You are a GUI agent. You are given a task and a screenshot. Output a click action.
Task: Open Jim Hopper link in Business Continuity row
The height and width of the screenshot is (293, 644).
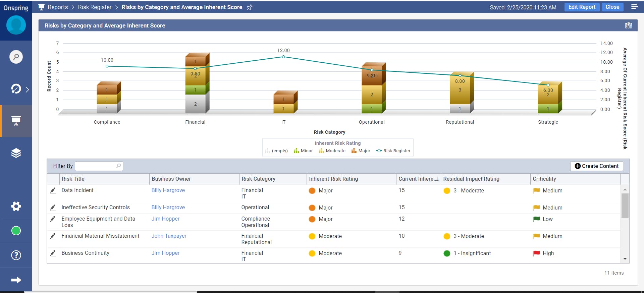[x=165, y=253]
